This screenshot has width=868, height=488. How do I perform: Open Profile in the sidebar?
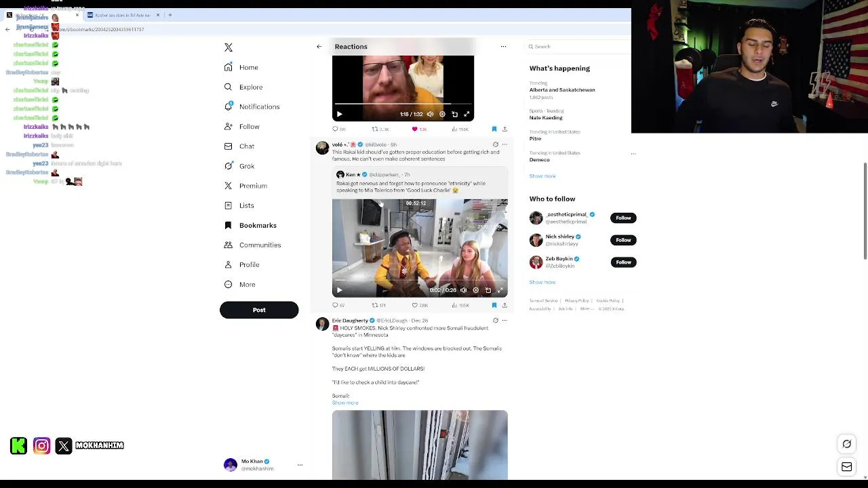(x=242, y=264)
